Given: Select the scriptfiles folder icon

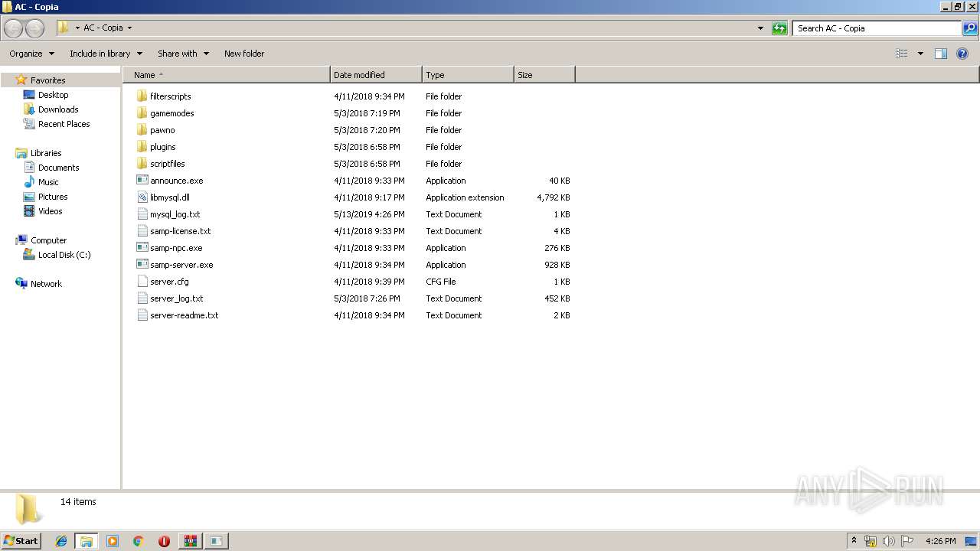Looking at the screenshot, I should click(142, 164).
